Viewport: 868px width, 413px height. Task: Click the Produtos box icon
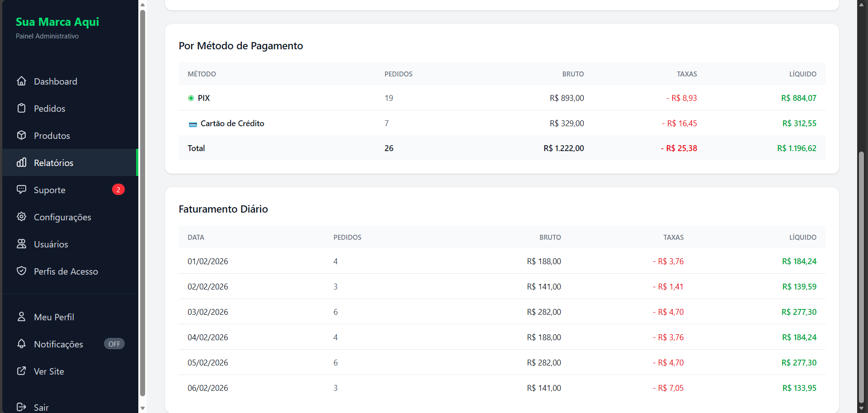coord(21,135)
